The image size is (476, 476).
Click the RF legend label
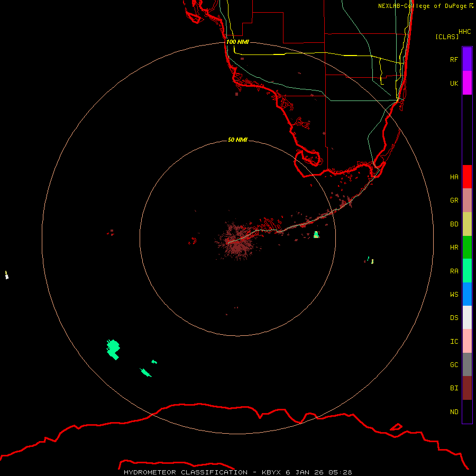coord(454,59)
